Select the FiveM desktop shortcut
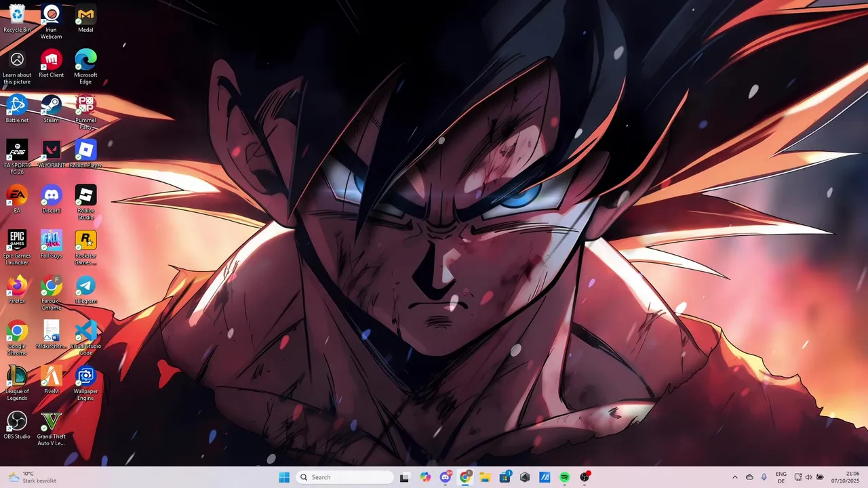The image size is (868, 488). 51,380
